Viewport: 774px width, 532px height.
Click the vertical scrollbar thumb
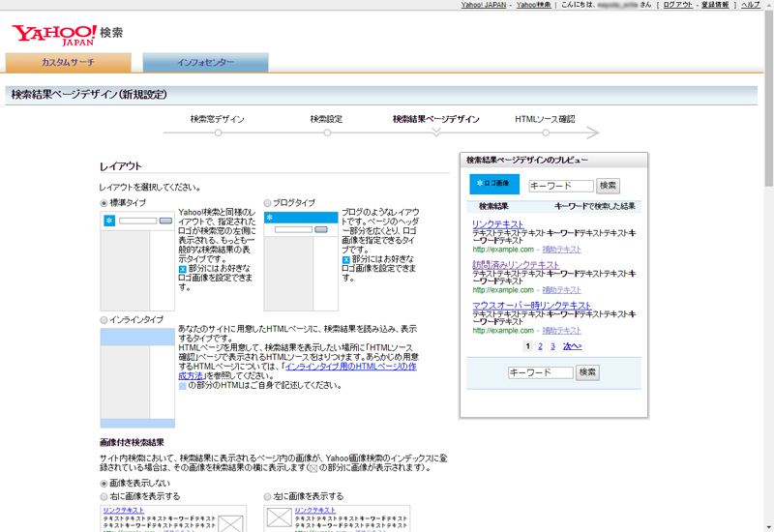point(769,98)
